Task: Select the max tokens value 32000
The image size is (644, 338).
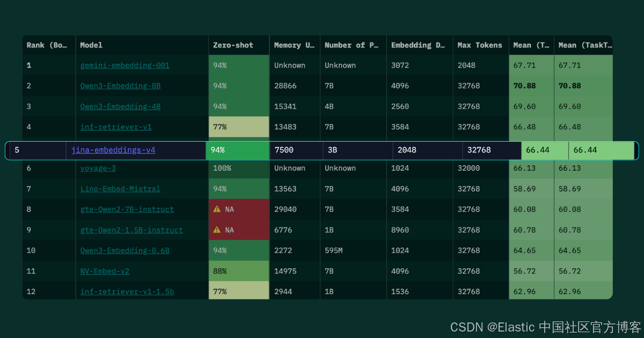Action: pos(469,168)
